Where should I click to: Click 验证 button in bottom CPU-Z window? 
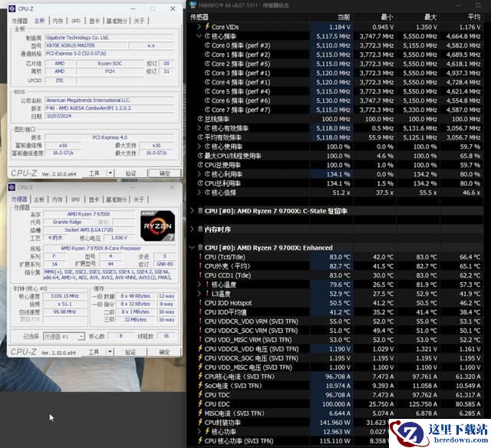[x=130, y=352]
